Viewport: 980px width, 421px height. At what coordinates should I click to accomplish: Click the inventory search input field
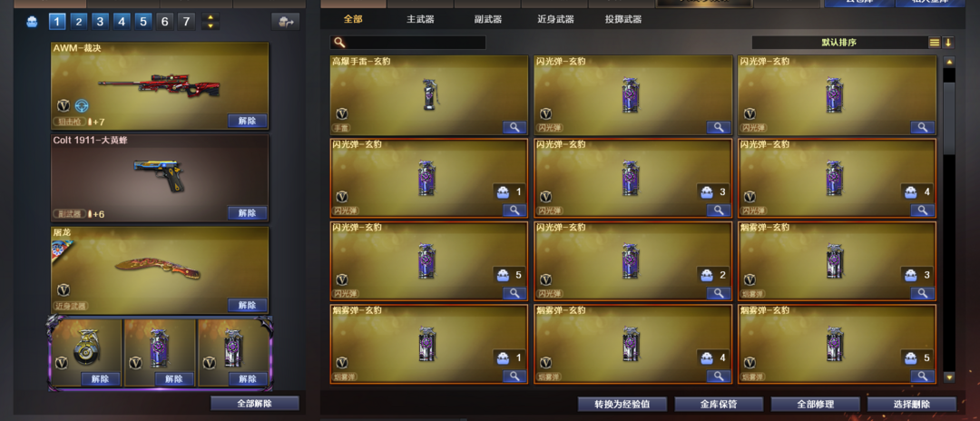pos(416,43)
